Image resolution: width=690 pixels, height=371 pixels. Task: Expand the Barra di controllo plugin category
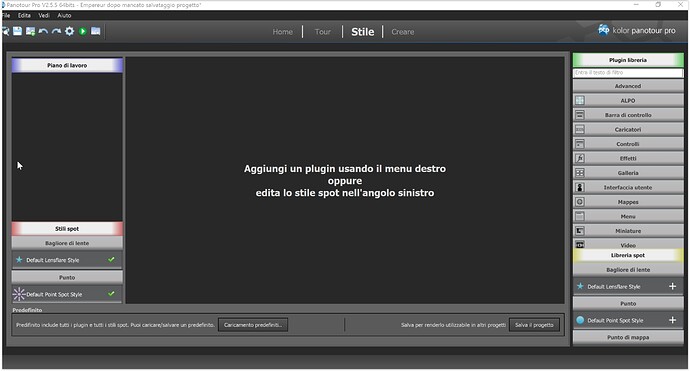click(628, 115)
